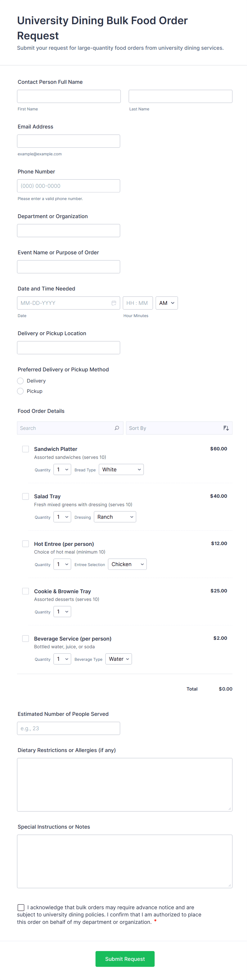The width and height of the screenshot is (247, 980).
Task: Click the Estimated Number of People field
Action: (x=69, y=728)
